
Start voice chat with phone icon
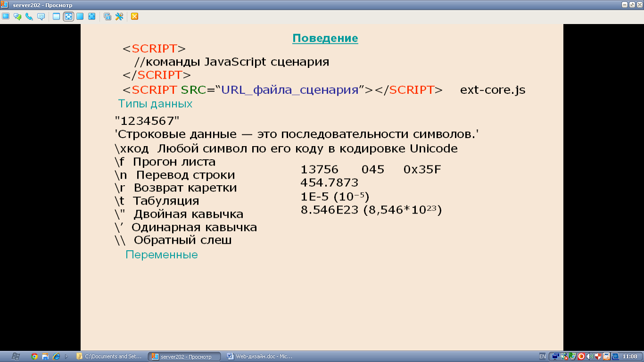(29, 16)
